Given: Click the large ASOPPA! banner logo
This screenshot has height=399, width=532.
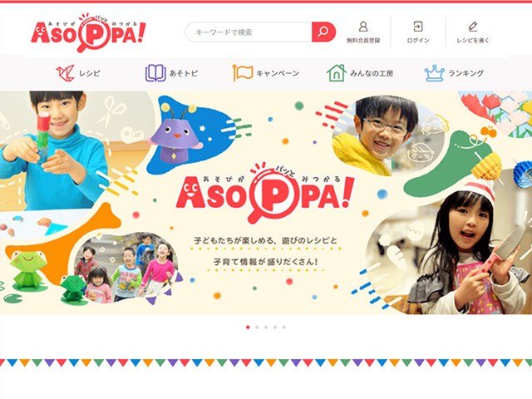Looking at the screenshot, I should point(265,193).
